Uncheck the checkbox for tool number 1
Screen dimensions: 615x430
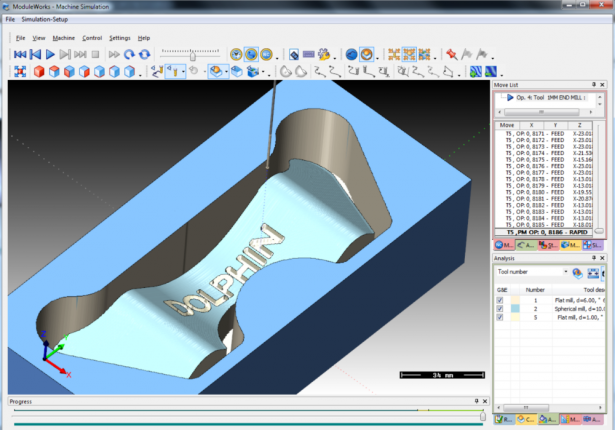[x=500, y=300]
